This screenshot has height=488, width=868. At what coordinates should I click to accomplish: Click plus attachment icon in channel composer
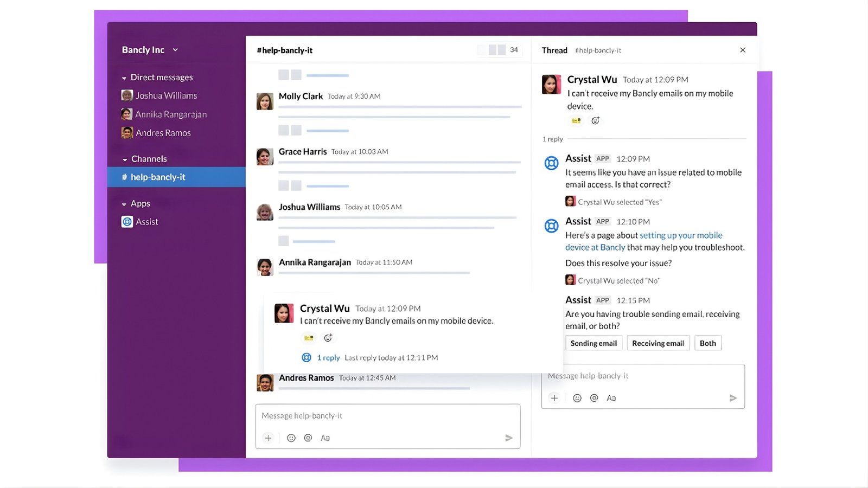[268, 438]
